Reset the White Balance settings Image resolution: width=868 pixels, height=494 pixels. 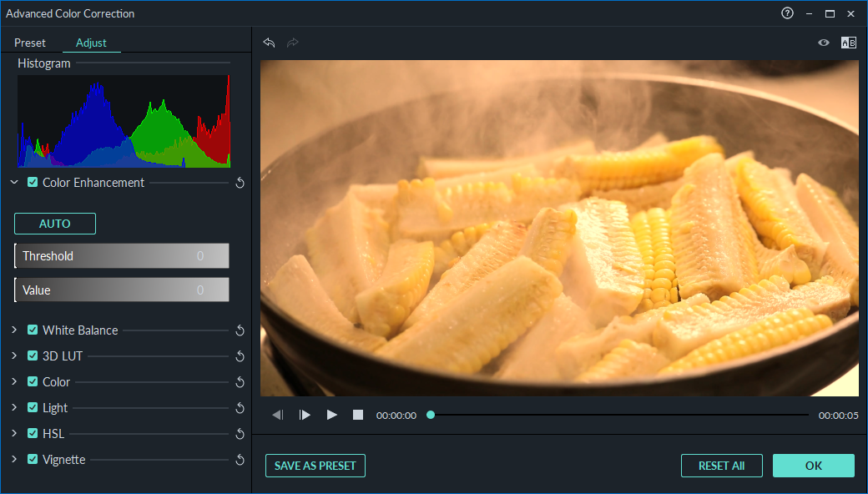pos(240,330)
